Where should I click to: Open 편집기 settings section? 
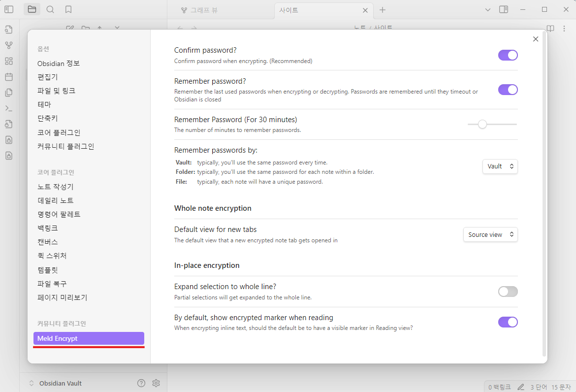tap(47, 77)
